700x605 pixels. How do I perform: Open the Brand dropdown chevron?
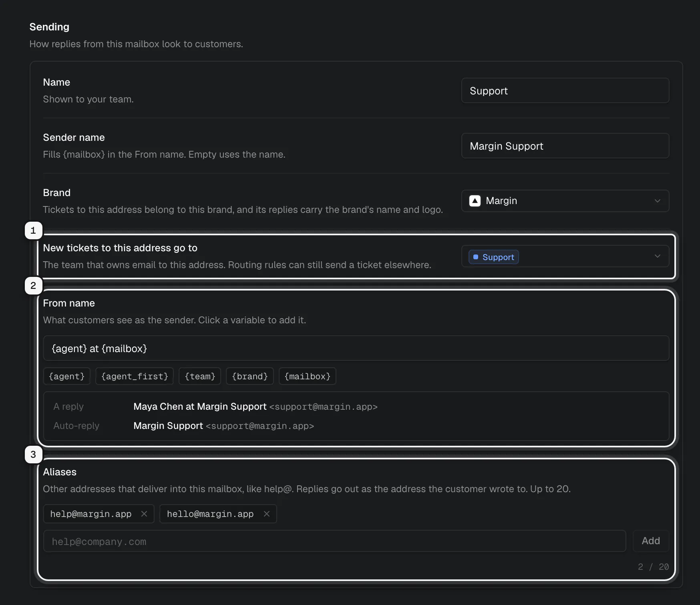[x=657, y=201]
